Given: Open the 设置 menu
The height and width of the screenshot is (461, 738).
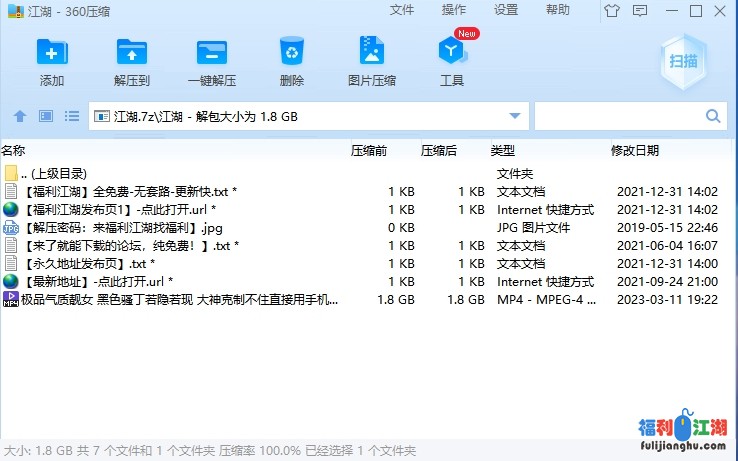Looking at the screenshot, I should click(505, 10).
